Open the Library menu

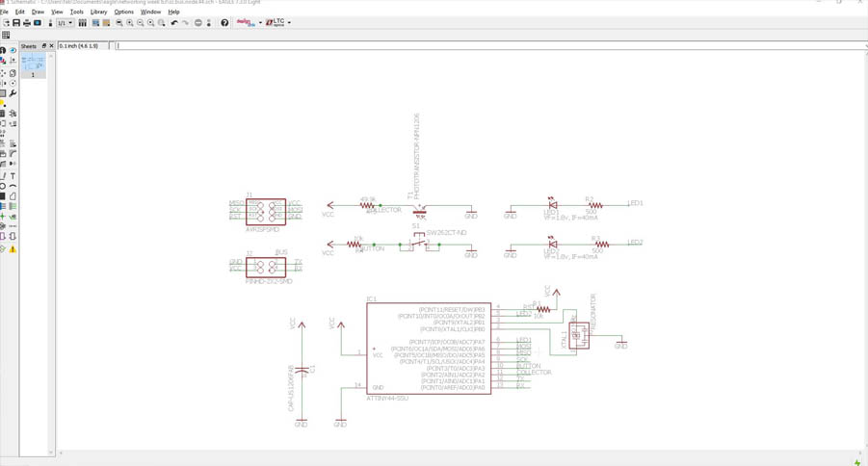98,12
